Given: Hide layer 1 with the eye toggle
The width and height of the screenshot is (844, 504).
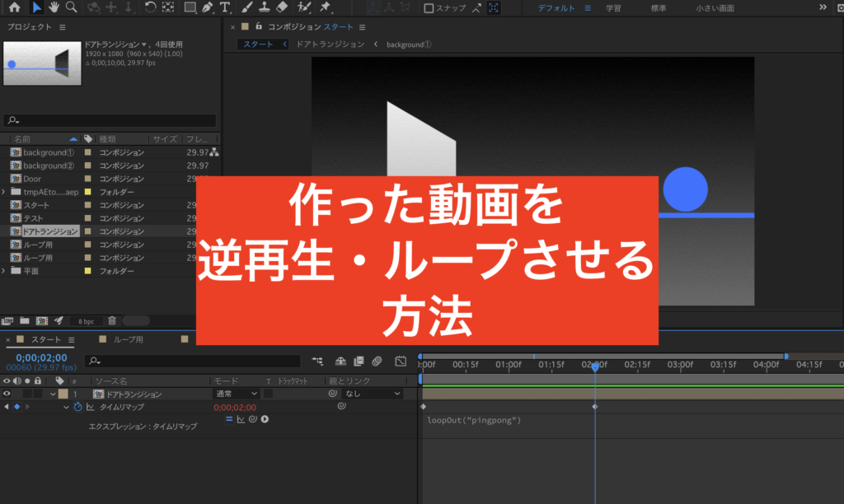Looking at the screenshot, I should point(7,394).
